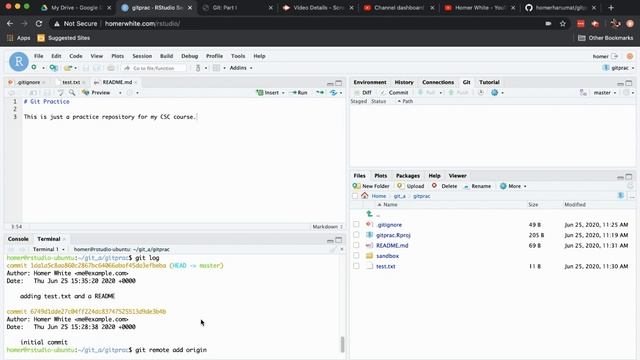Switch to the test.txt editor tab
Image resolution: width=640 pixels, height=360 pixels.
click(x=71, y=82)
